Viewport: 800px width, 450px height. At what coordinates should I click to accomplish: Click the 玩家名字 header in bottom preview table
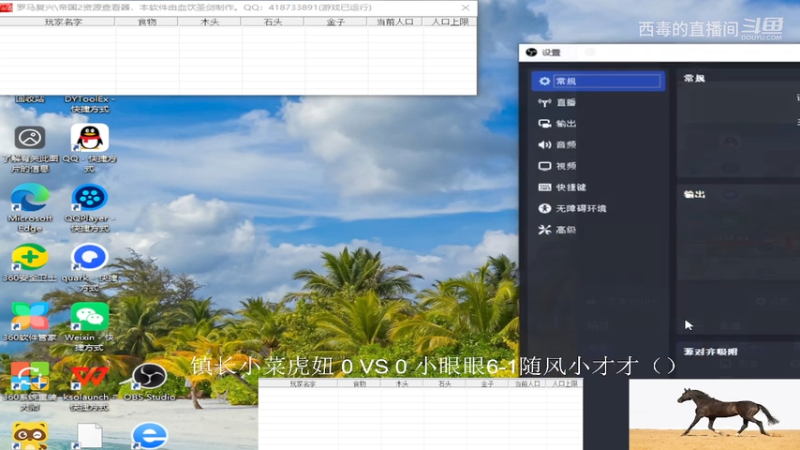tap(303, 384)
